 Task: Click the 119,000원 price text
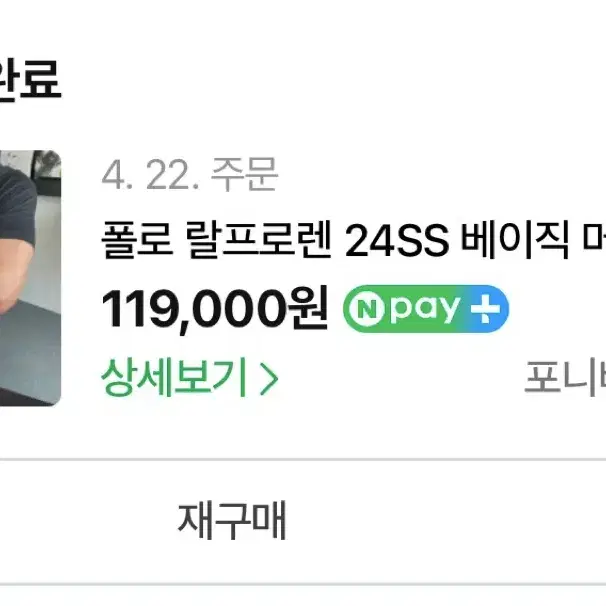pos(214,309)
